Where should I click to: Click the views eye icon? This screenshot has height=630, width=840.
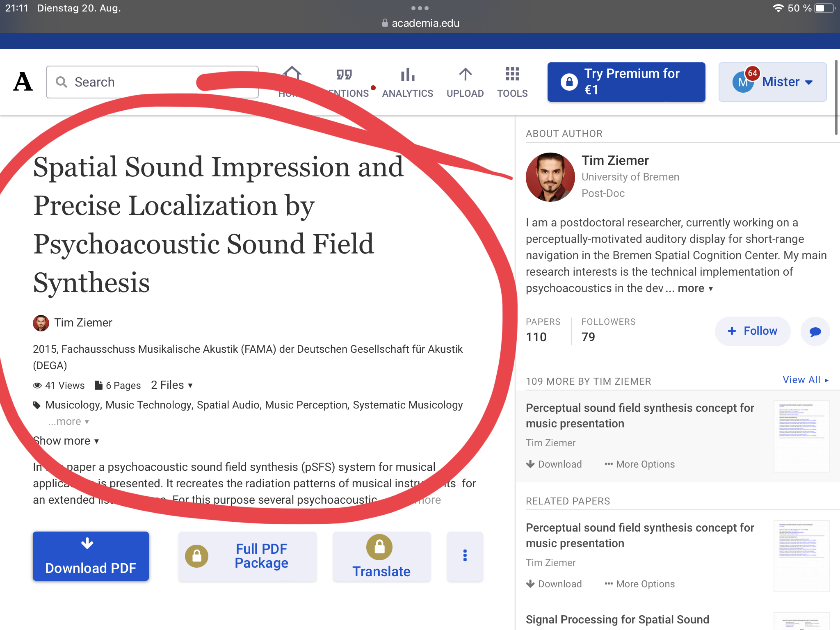[x=37, y=386]
